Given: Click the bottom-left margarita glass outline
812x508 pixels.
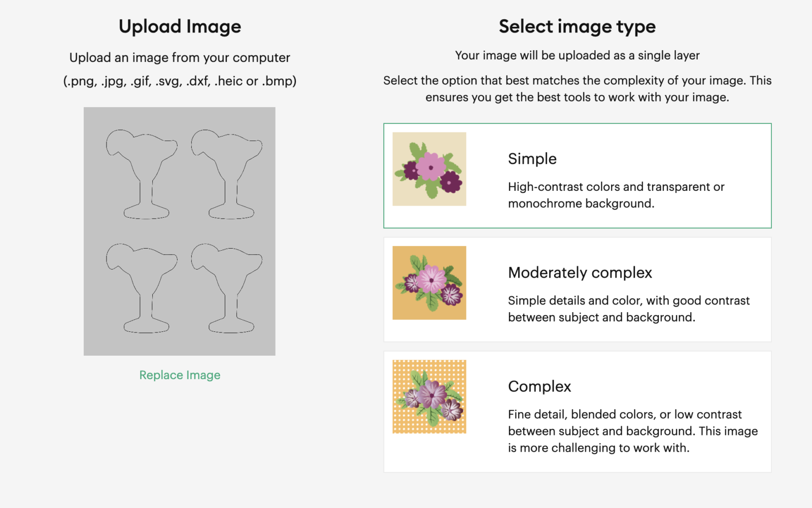Looking at the screenshot, I should pyautogui.click(x=142, y=288).
